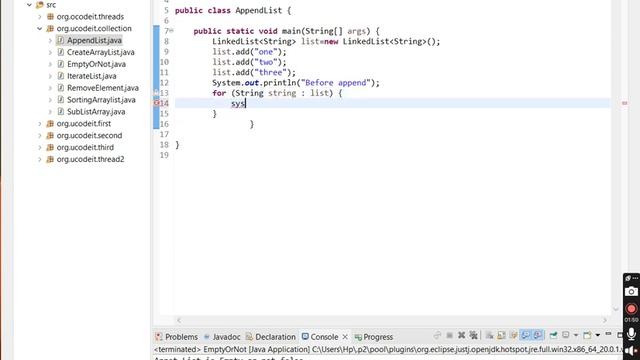Image resolution: width=640 pixels, height=360 pixels.
Task: Expand CreateArrayList.java tree node
Action: coord(50,52)
